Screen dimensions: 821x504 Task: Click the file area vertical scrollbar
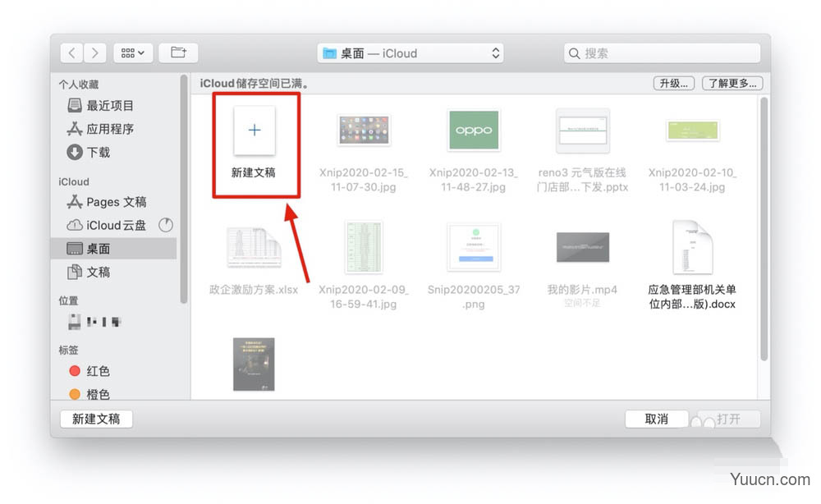pos(764,229)
